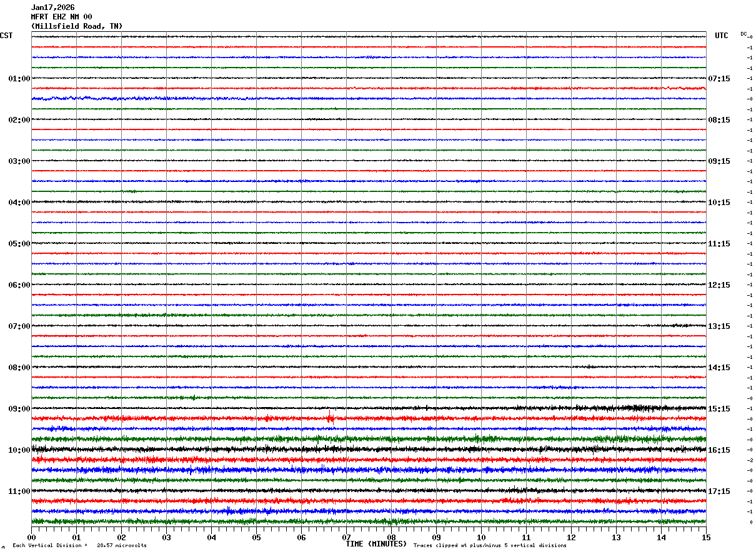
Task: Click the 15:15 UTC time label
Action: pos(719,409)
